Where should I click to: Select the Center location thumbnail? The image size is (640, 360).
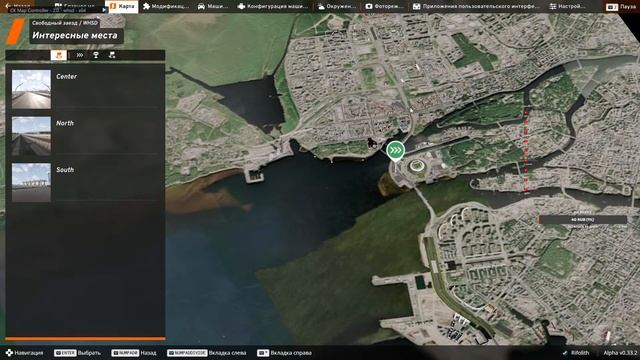(31, 89)
